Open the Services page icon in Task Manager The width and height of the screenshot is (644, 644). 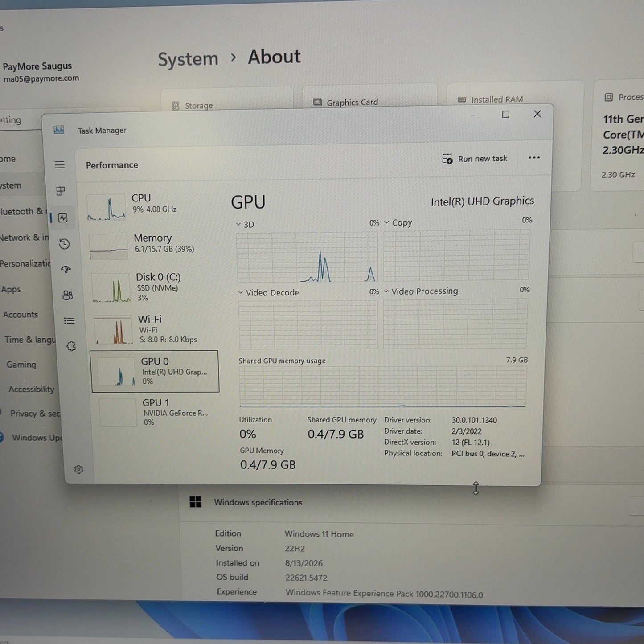71,346
